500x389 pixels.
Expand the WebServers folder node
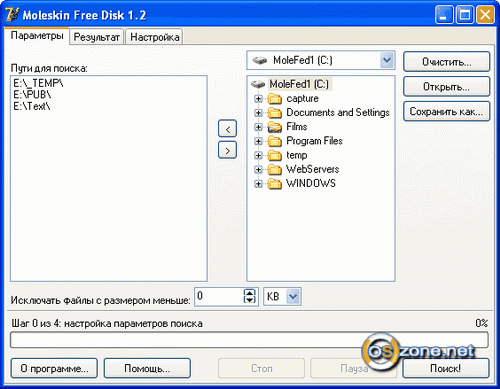[x=258, y=169]
